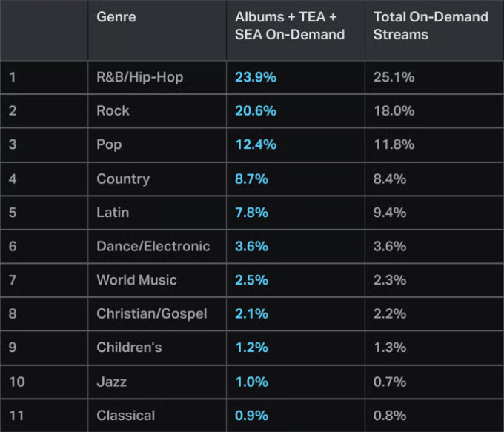Image resolution: width=504 pixels, height=432 pixels.
Task: Click the Jazz genre cell
Action: [x=111, y=382]
